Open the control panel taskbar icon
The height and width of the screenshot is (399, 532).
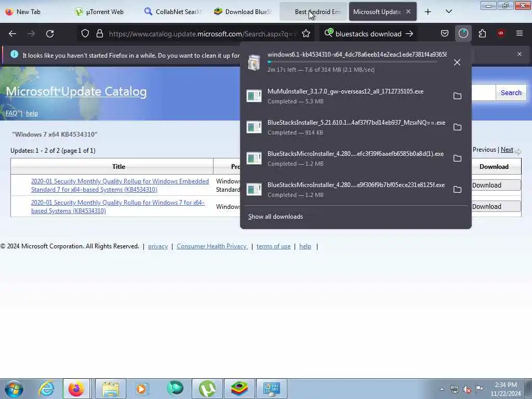271,389
